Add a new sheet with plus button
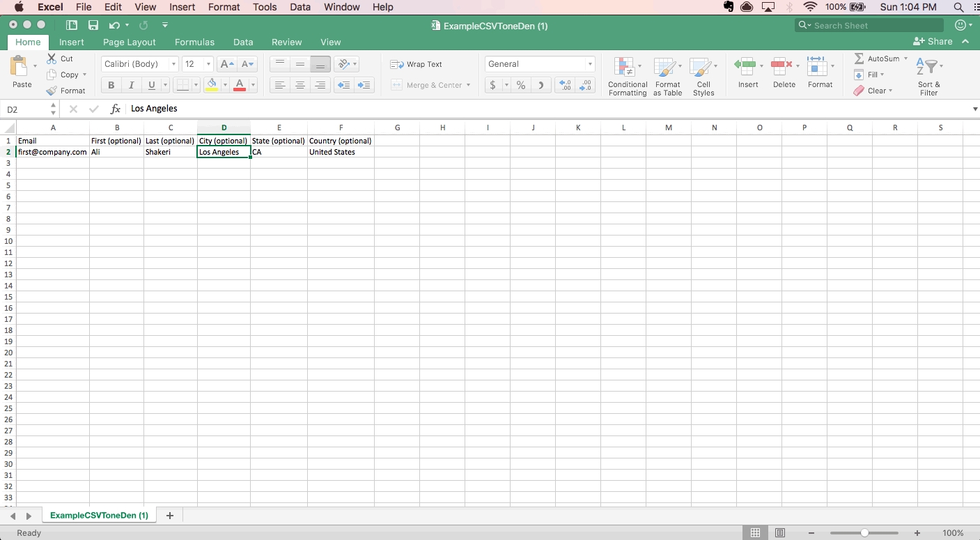980x540 pixels. pyautogui.click(x=170, y=516)
